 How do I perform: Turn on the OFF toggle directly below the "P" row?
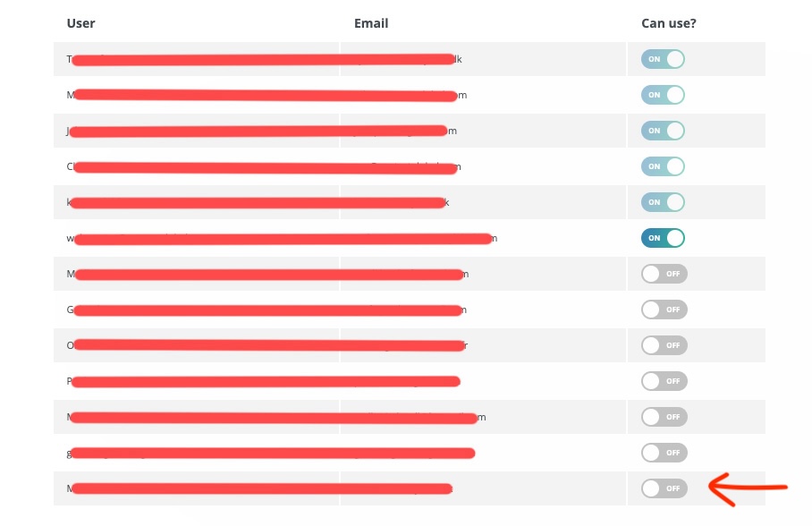664,417
